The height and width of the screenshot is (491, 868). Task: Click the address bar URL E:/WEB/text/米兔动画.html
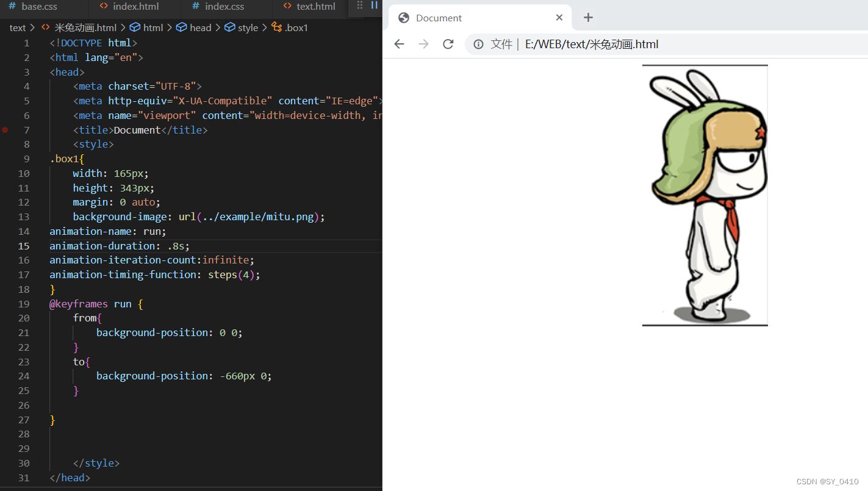[592, 44]
